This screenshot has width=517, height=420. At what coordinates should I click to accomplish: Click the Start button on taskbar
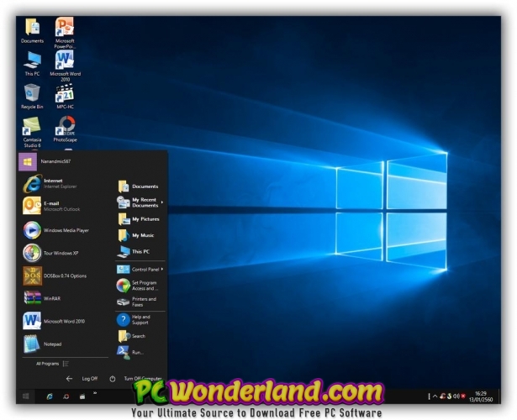[26, 396]
